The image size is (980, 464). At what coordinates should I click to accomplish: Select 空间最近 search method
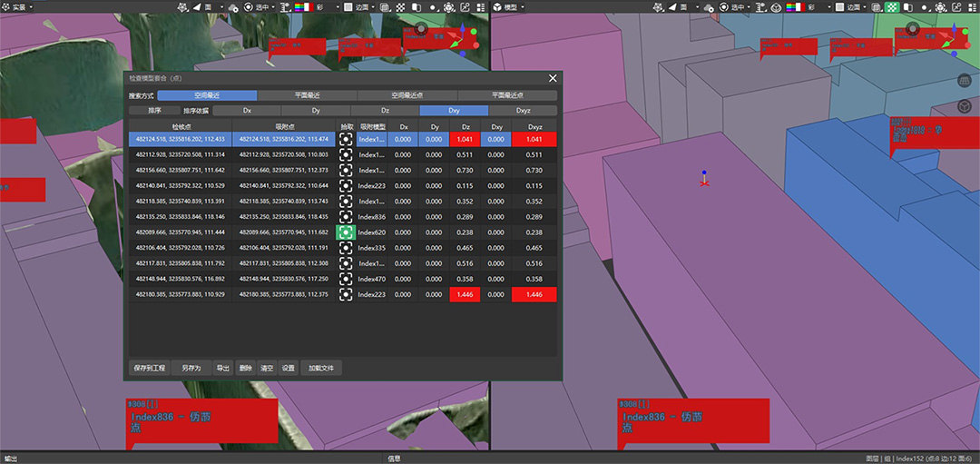click(207, 95)
